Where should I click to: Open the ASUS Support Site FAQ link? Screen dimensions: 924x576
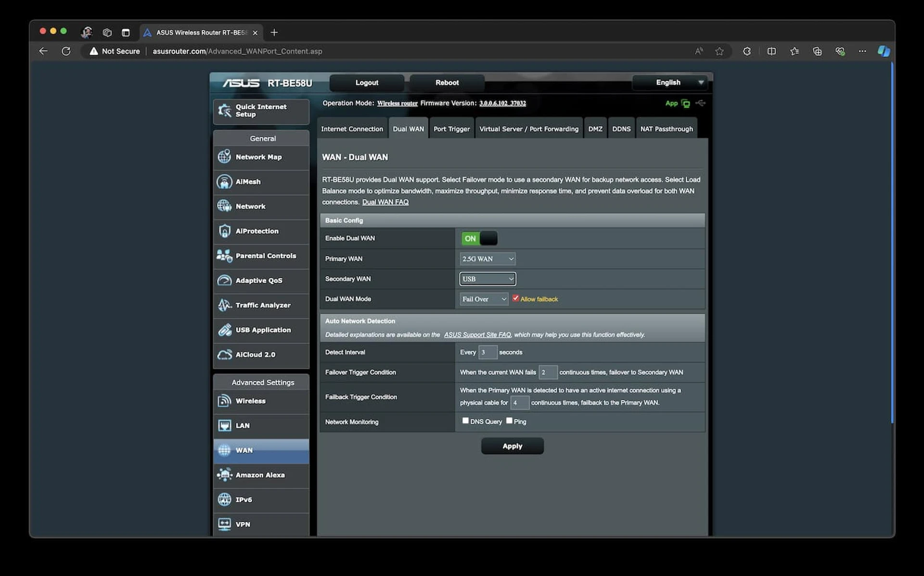click(x=477, y=335)
